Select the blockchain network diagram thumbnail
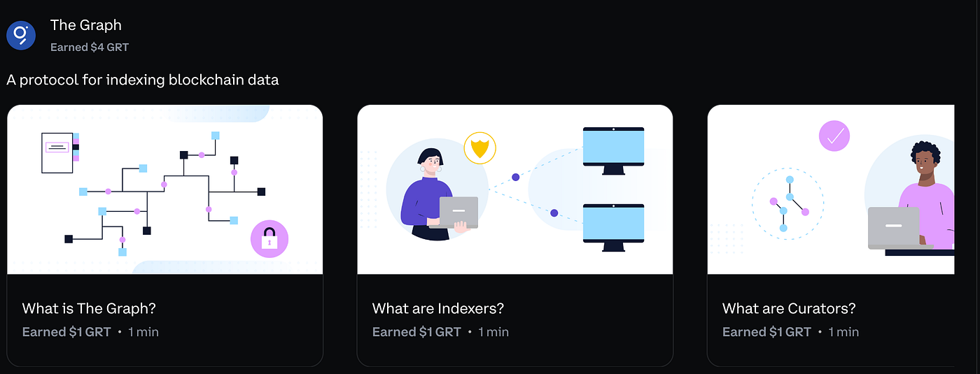This screenshot has height=374, width=980. [x=165, y=189]
